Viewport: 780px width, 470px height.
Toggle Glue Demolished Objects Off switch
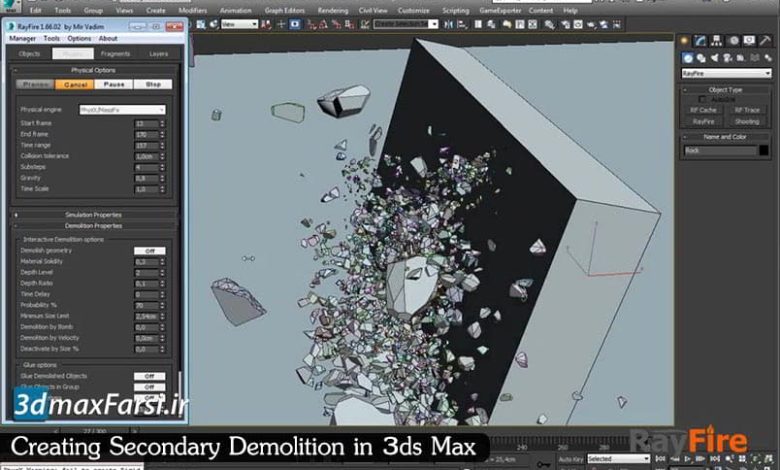click(150, 376)
